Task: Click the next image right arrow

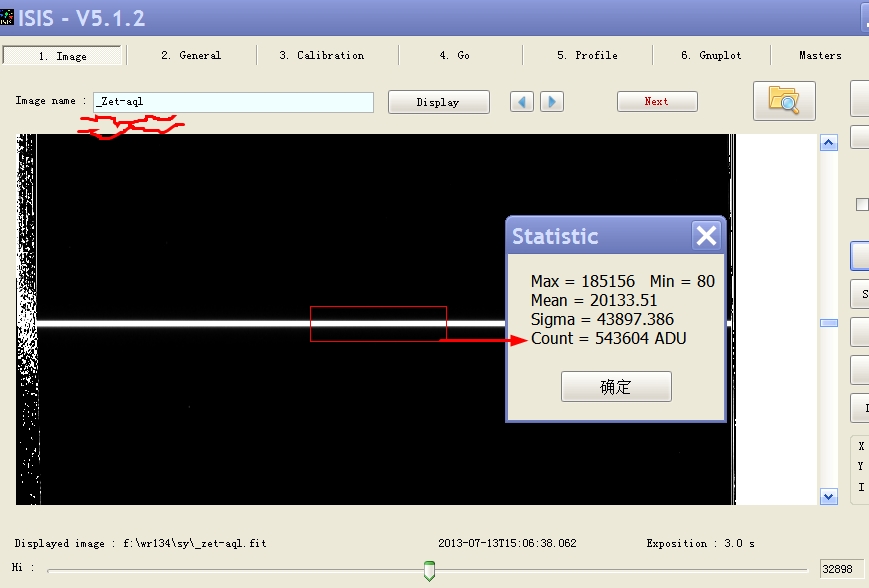Action: (x=552, y=102)
